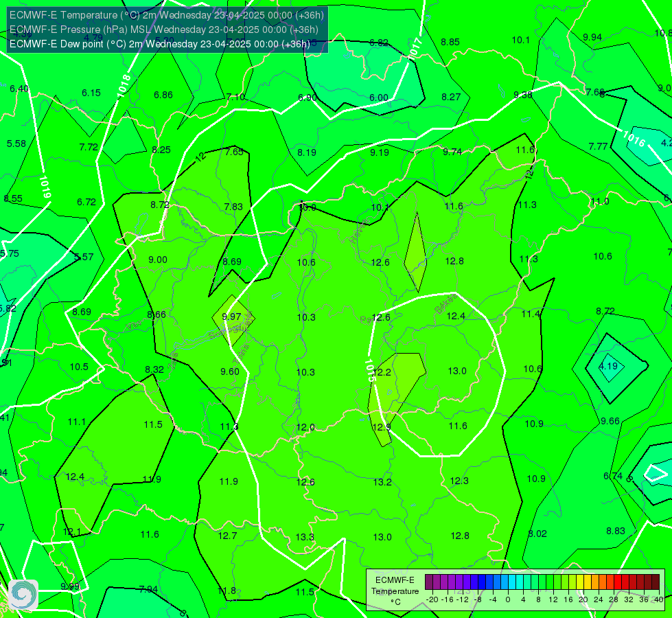672x618 pixels.
Task: Click the 10.5 temperature value
Action: point(79,367)
